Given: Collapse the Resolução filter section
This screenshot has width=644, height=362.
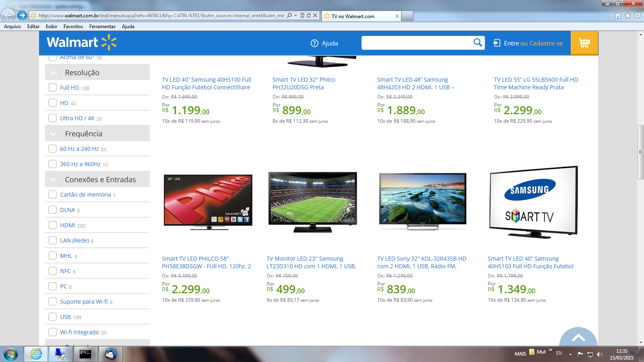Looking at the screenshot, I should coord(53,72).
